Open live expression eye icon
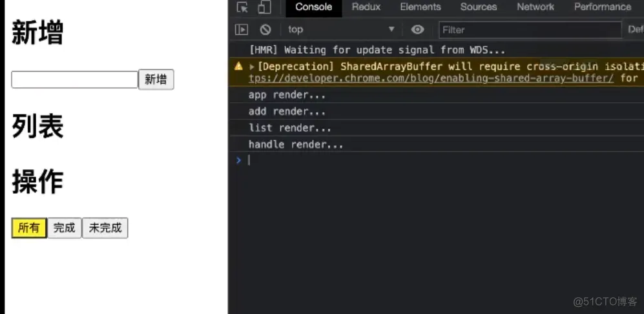The image size is (644, 314). pos(417,30)
